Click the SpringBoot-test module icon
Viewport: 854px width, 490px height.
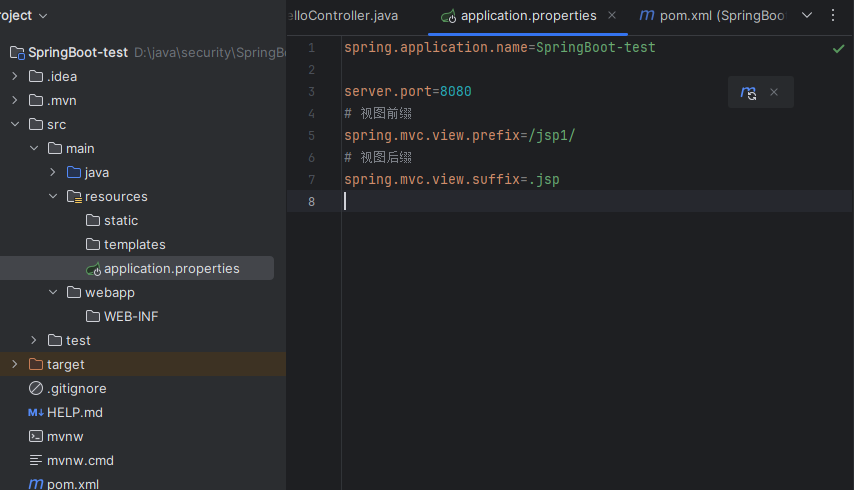pos(17,53)
